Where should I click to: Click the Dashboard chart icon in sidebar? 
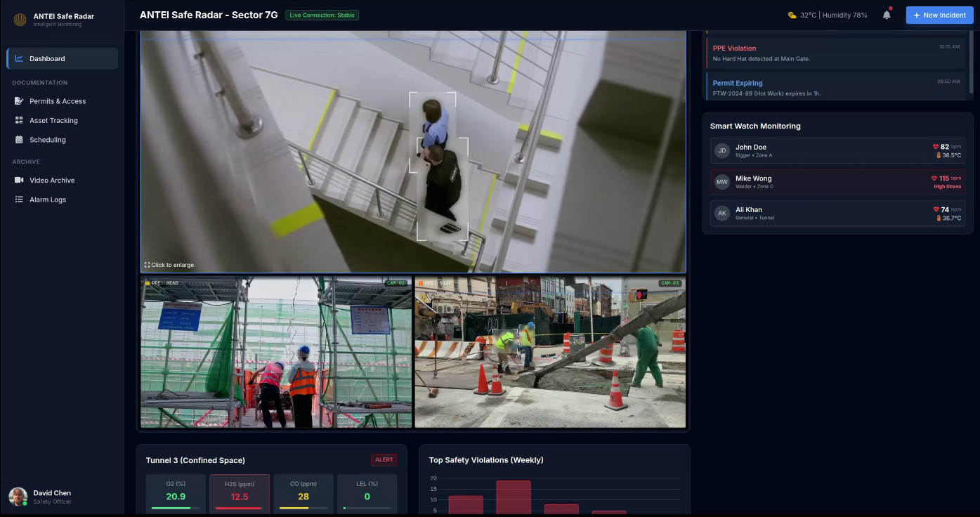tap(19, 59)
